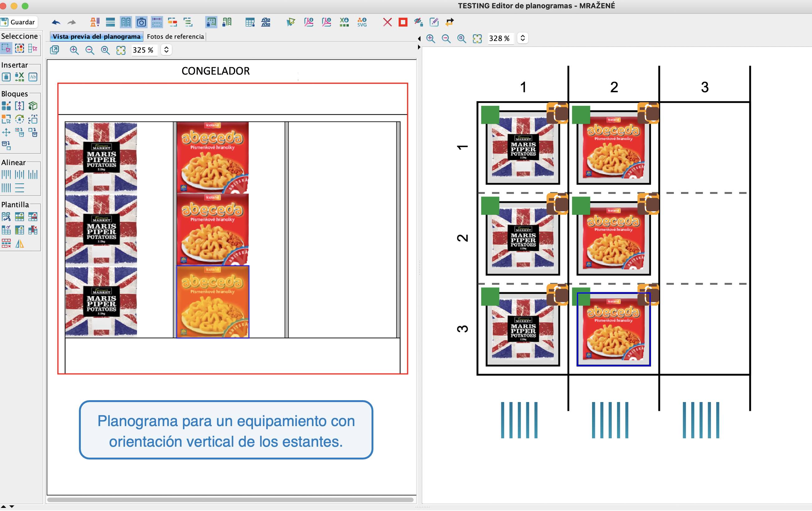Fit left preview to window

(x=121, y=50)
